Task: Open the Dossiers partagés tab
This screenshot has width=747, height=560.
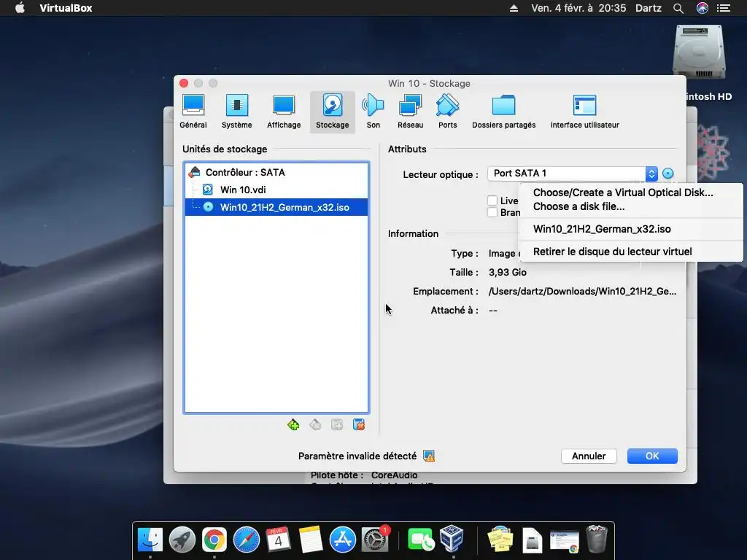Action: click(503, 112)
